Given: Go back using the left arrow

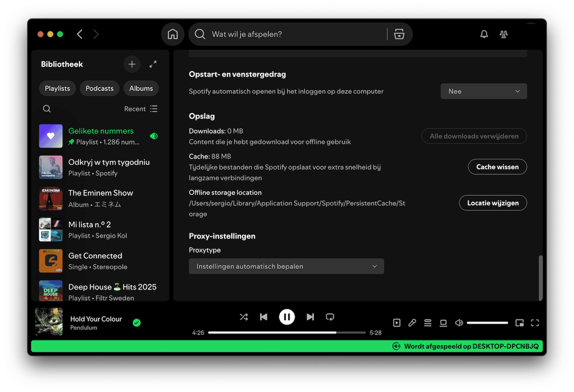Looking at the screenshot, I should click(x=79, y=34).
